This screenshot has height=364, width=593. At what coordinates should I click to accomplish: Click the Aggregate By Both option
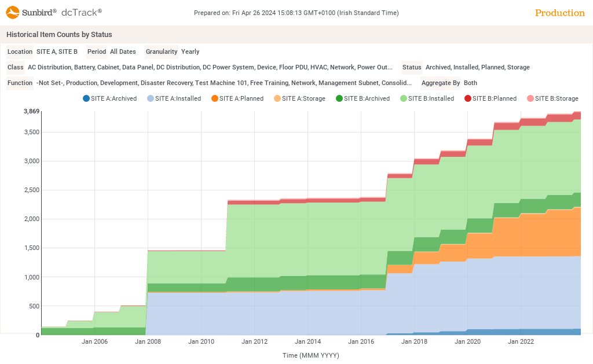(x=470, y=83)
